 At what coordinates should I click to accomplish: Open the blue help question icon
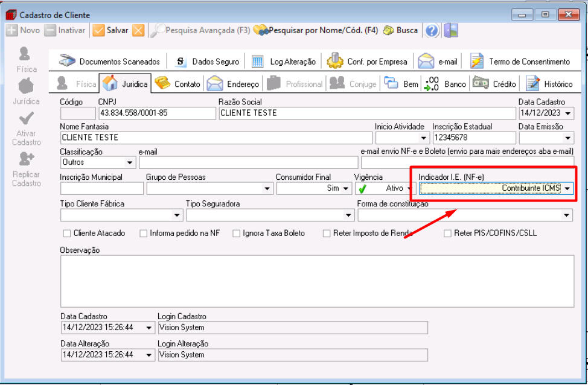pyautogui.click(x=432, y=30)
